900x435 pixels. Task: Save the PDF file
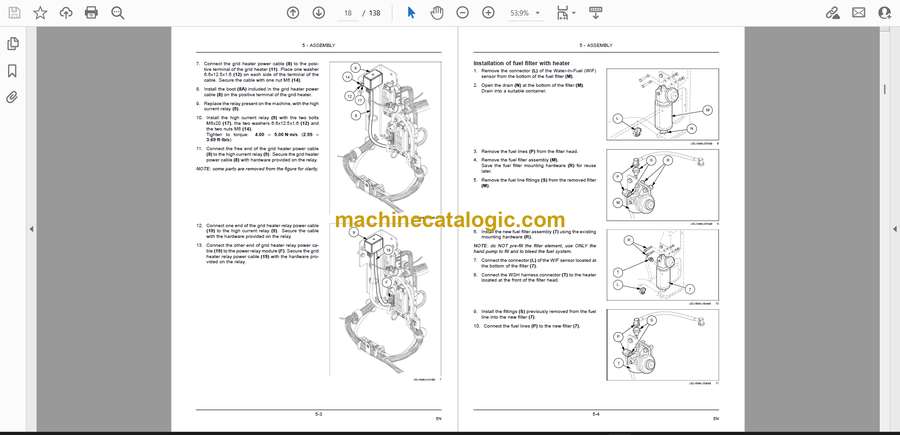(x=14, y=13)
